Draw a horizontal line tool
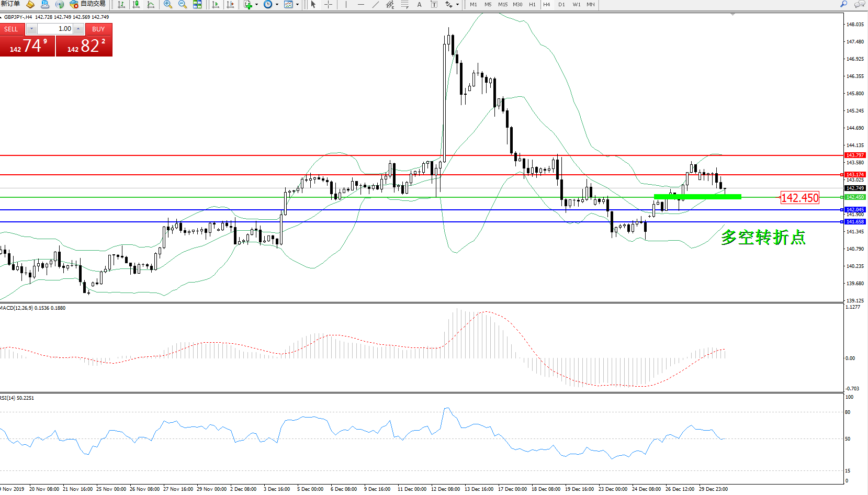868x495 pixels. [360, 5]
